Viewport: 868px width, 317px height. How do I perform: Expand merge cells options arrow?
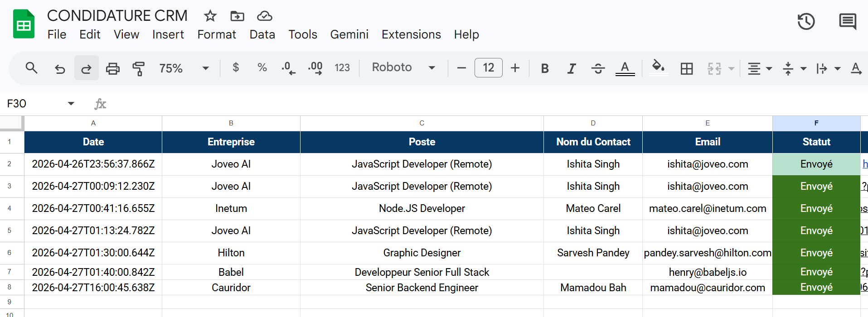[731, 68]
